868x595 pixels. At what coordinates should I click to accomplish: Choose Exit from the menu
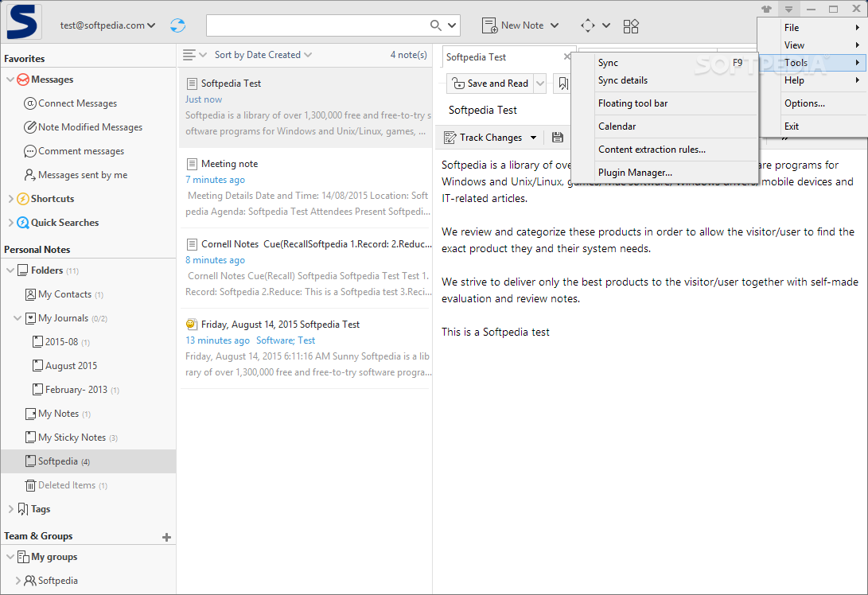pyautogui.click(x=812, y=126)
